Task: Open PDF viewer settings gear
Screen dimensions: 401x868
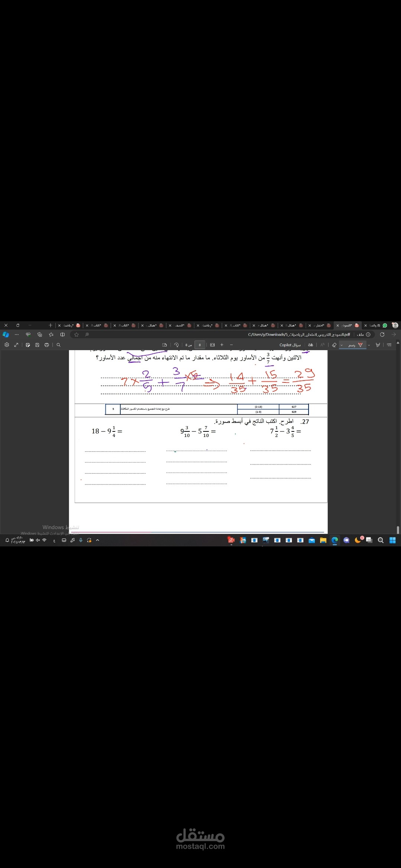Action: 7,345
